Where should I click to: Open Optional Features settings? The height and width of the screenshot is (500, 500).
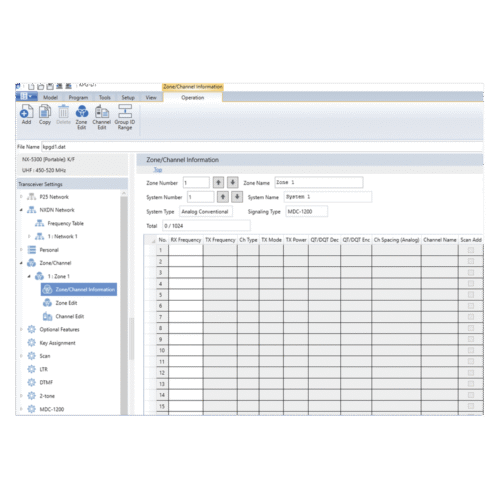[59, 329]
